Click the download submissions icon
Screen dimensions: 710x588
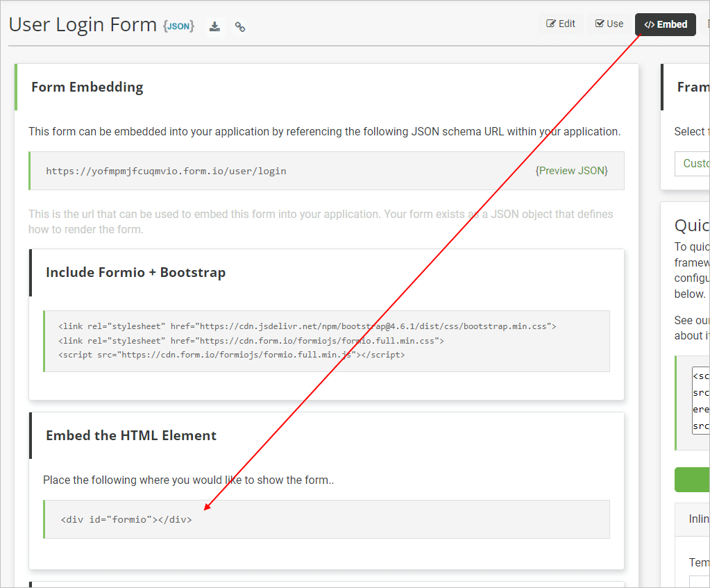(214, 26)
